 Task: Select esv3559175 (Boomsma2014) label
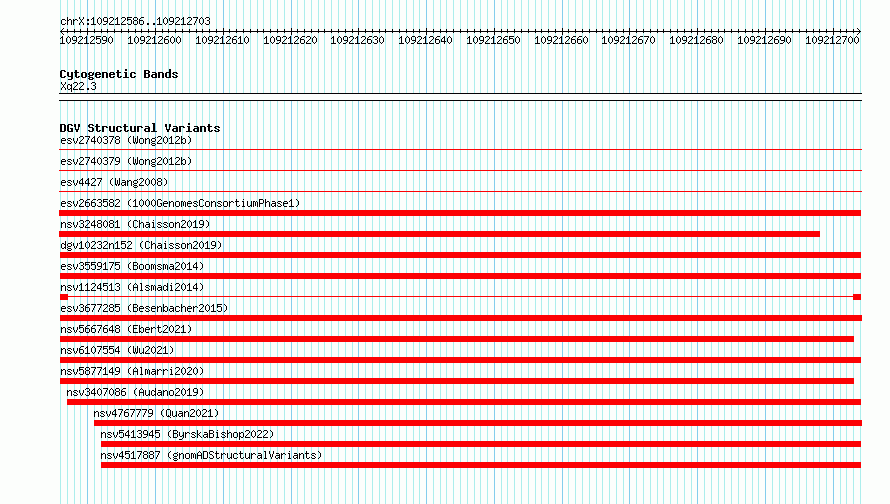(132, 266)
